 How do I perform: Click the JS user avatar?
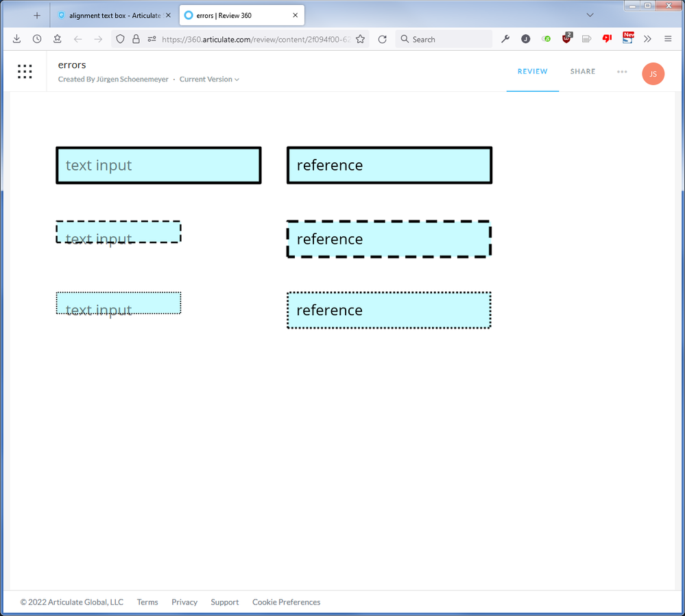[653, 73]
